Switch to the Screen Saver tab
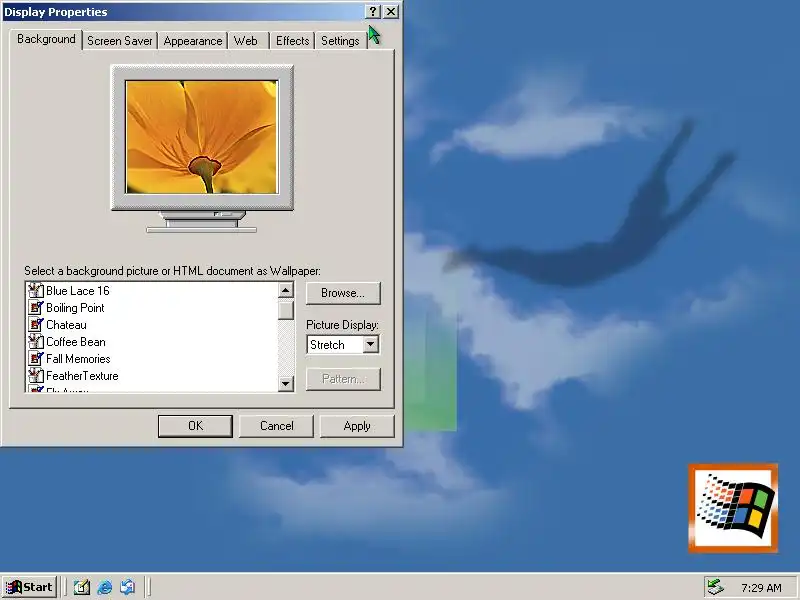The image size is (800, 600). [120, 41]
